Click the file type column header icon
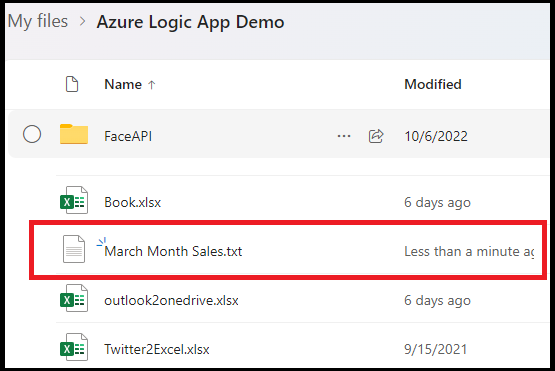This screenshot has height=371, width=555. (72, 84)
